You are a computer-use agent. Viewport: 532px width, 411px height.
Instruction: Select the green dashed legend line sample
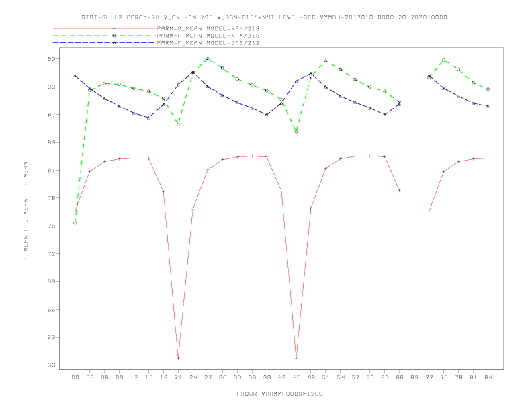coord(104,36)
